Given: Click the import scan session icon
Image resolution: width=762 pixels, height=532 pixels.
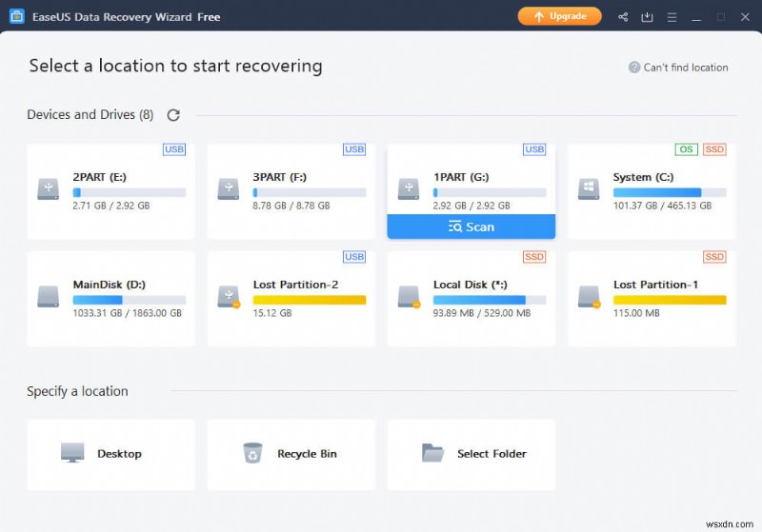Looking at the screenshot, I should [648, 16].
